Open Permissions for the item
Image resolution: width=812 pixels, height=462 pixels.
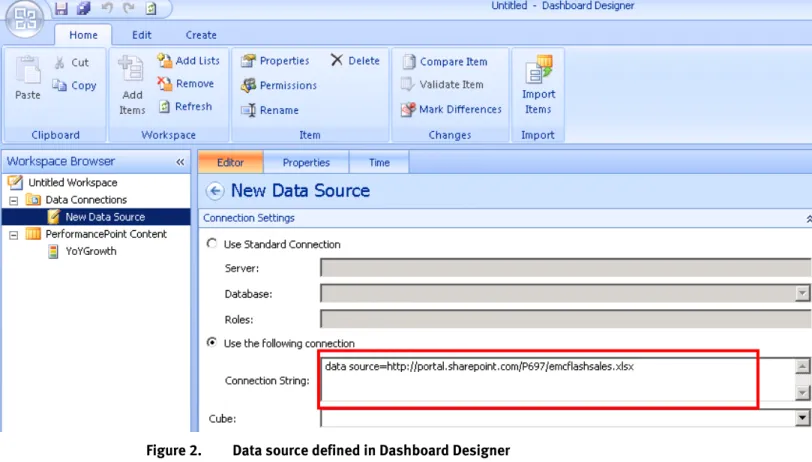pos(279,85)
